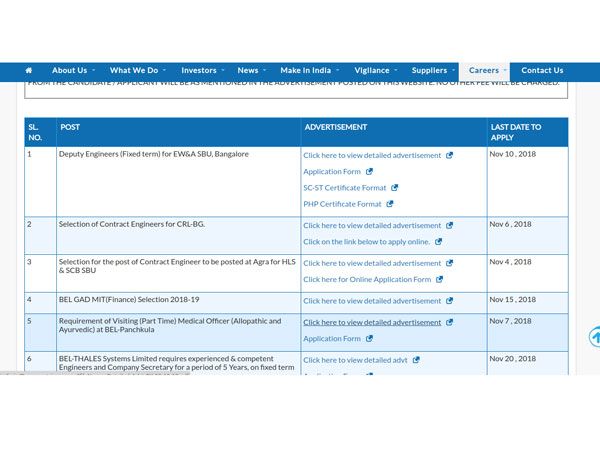This screenshot has width=600, height=450.
Task: Open the News menu
Action: 248,70
